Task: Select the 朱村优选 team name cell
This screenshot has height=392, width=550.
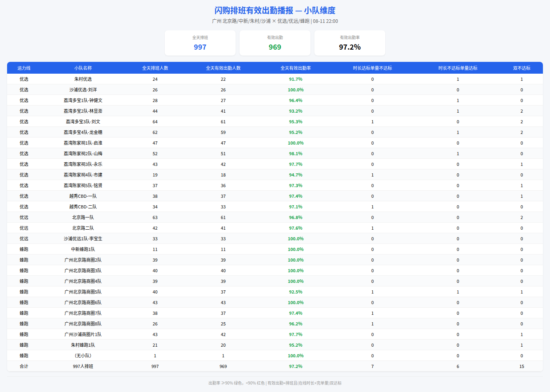Action: [x=83, y=79]
